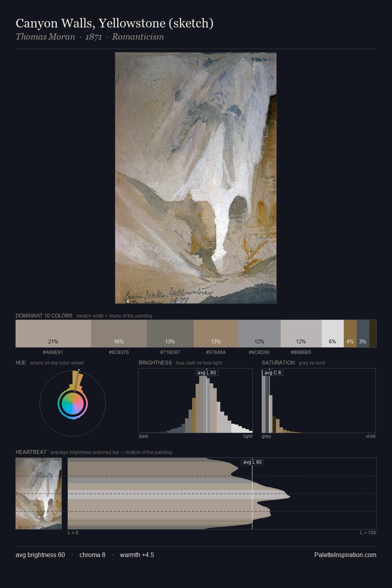Click the #A99E91 hex code label
Image resolution: width=392 pixels, height=588 pixels.
[x=53, y=352]
